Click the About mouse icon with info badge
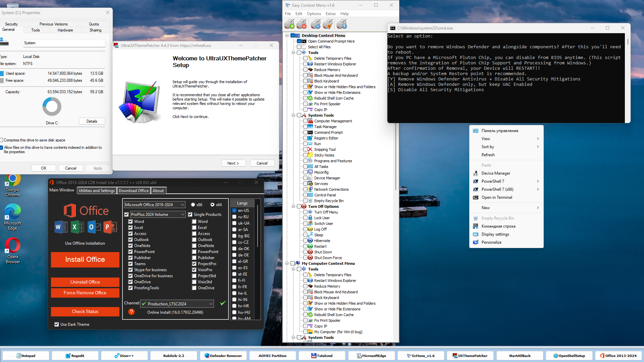 tap(342, 24)
